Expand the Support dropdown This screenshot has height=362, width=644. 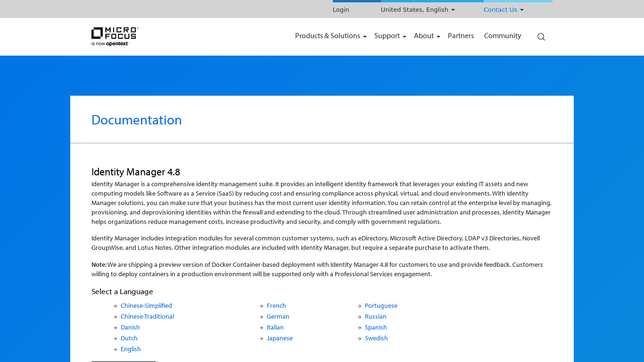click(390, 36)
